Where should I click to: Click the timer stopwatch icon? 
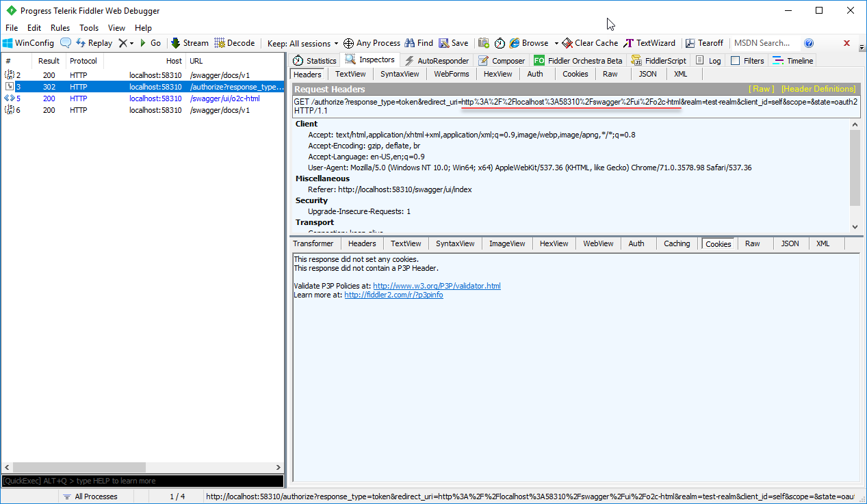[x=500, y=43]
